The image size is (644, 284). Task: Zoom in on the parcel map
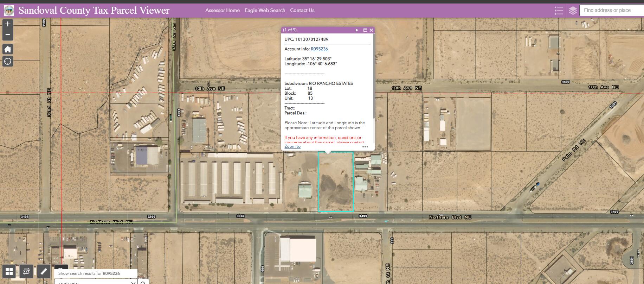pyautogui.click(x=8, y=24)
